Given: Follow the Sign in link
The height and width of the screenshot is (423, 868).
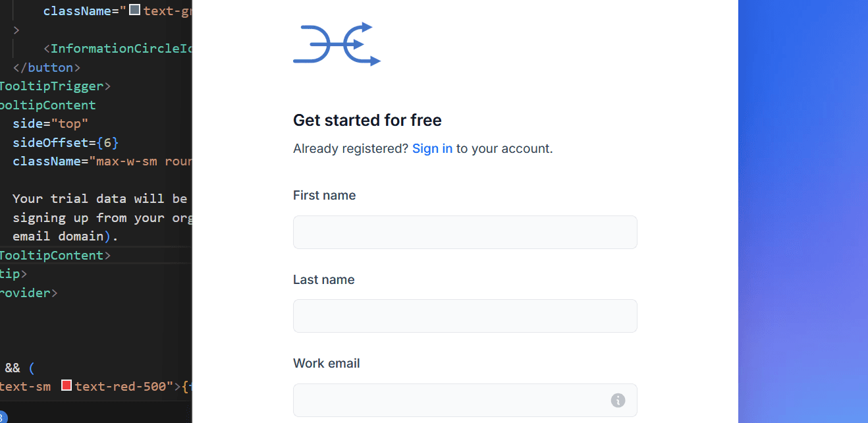Looking at the screenshot, I should (x=432, y=148).
